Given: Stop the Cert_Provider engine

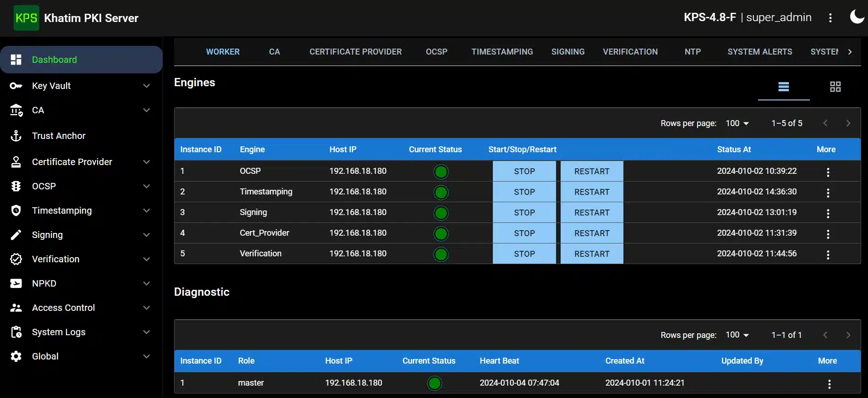Looking at the screenshot, I should point(524,233).
